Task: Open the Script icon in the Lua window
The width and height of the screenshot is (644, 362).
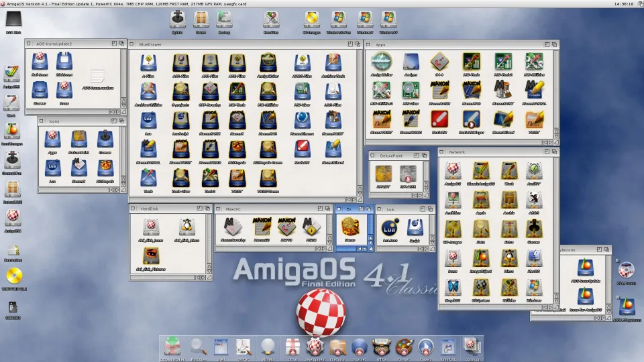Action: 415,226
